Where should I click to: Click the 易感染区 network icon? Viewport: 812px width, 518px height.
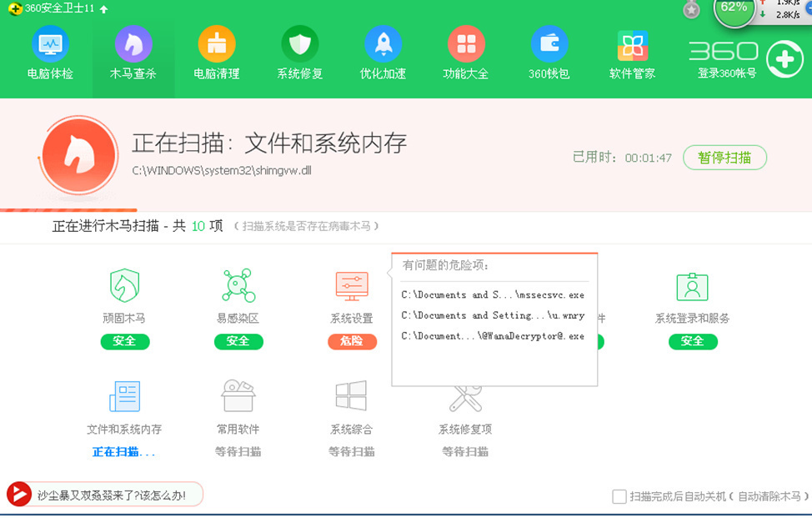[x=238, y=286]
